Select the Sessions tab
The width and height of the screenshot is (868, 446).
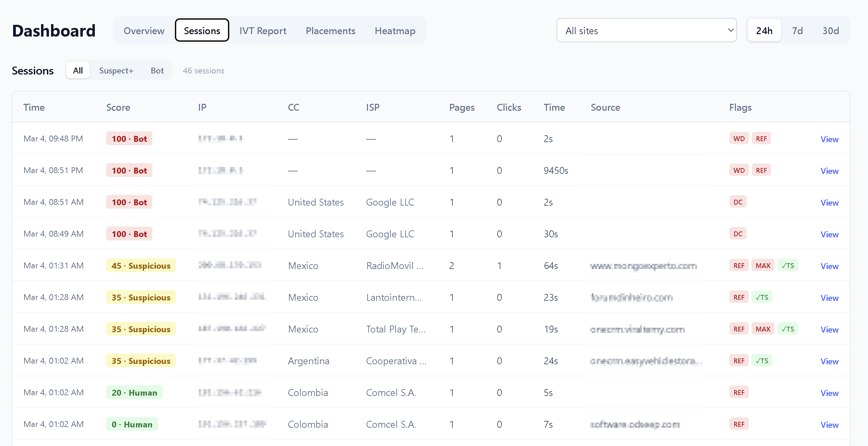pyautogui.click(x=202, y=31)
